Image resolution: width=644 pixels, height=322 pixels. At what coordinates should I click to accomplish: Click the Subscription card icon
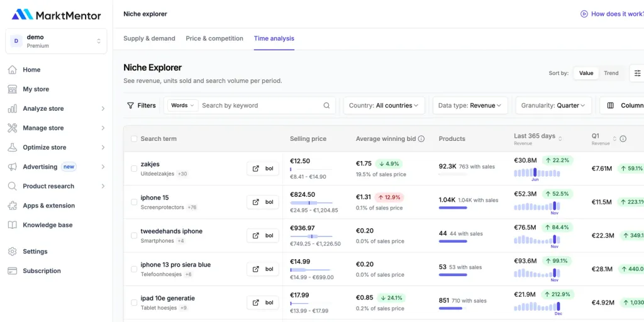pos(13,270)
